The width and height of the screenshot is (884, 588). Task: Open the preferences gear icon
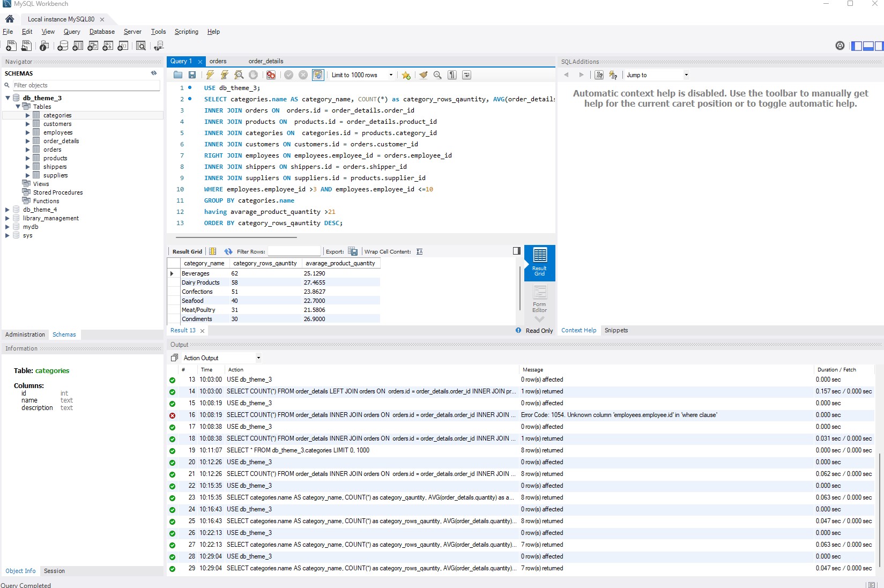[840, 46]
